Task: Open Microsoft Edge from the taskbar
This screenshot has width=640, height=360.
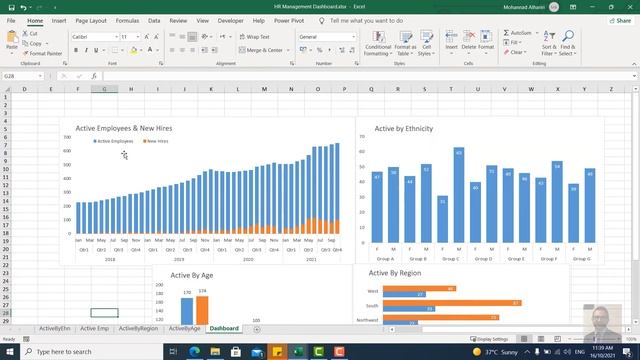Action: pyautogui.click(x=194, y=351)
